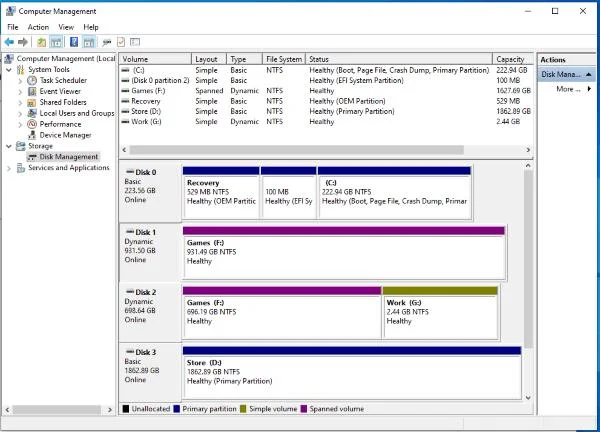Click the tree pane horizontal scrollbar

click(57, 409)
